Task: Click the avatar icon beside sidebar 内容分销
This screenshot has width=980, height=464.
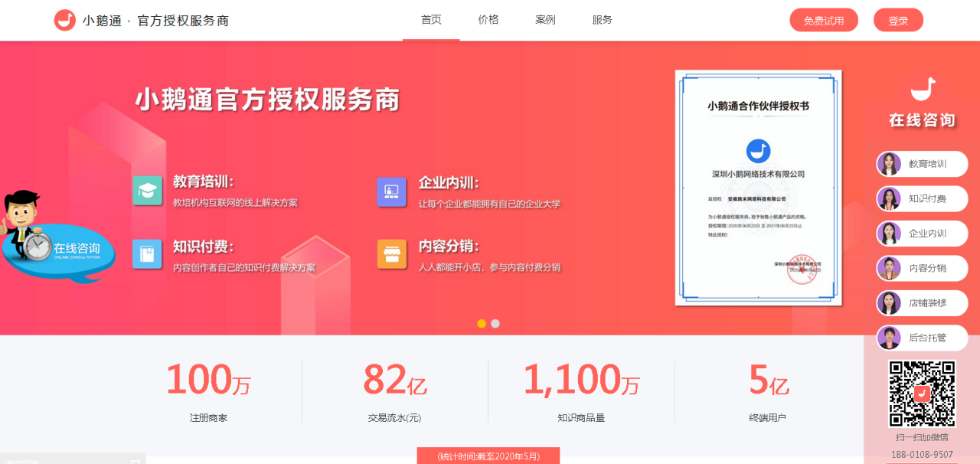Action: pyautogui.click(x=889, y=268)
